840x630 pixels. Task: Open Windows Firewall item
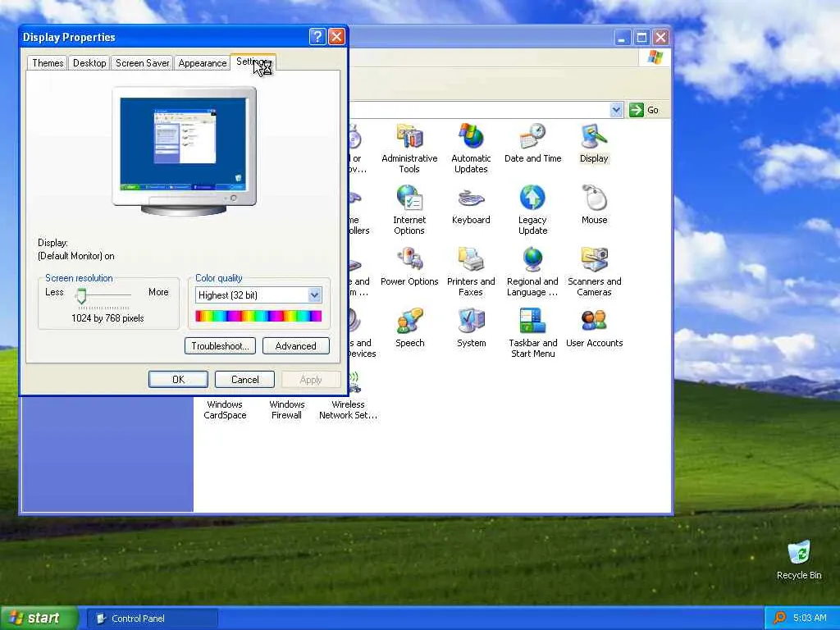tap(286, 410)
